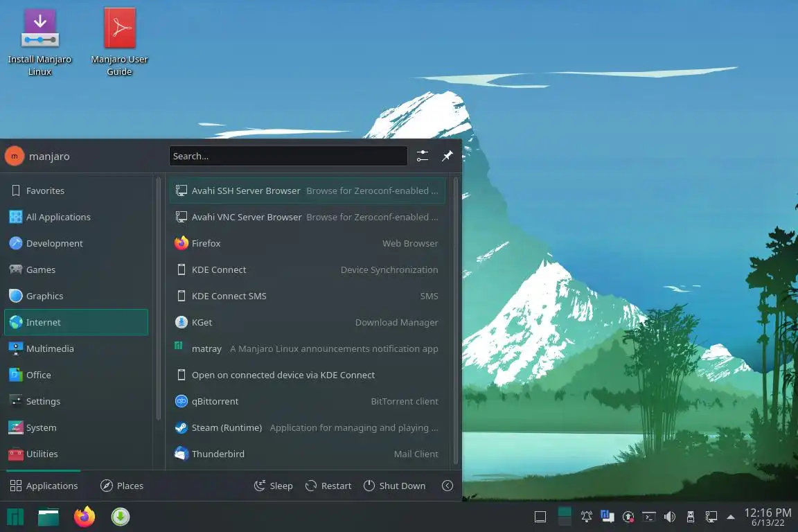Open the green download installer in the taskbar
The height and width of the screenshot is (532, 798).
pos(121,517)
